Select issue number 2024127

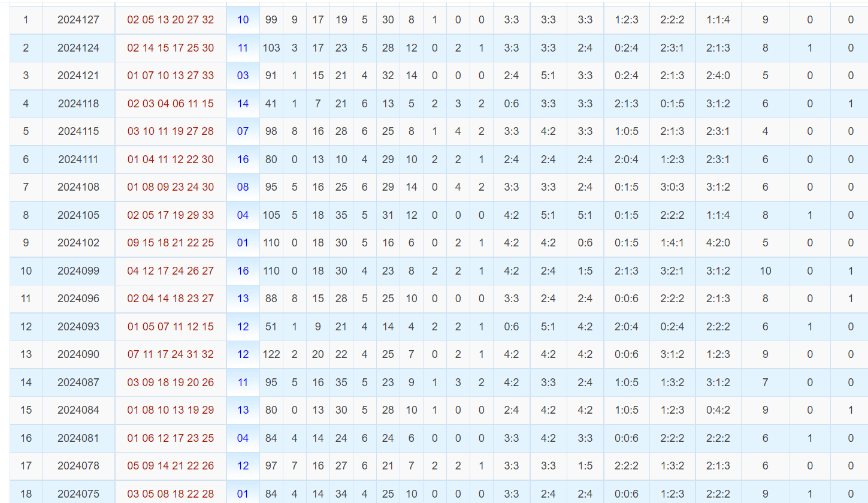coord(78,20)
